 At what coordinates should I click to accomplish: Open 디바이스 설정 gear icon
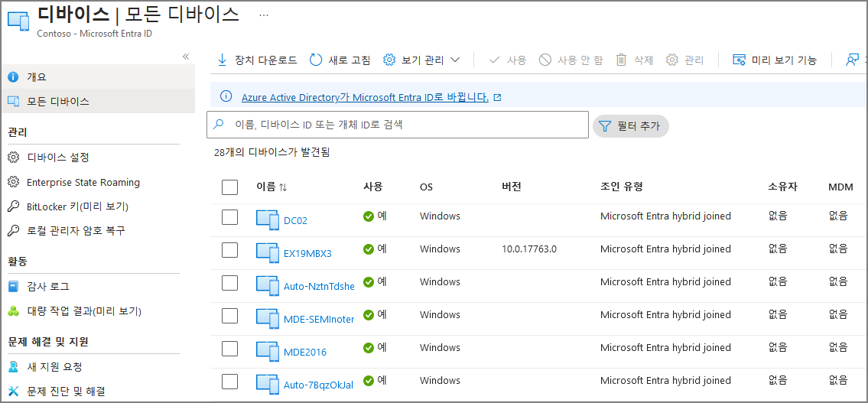(x=13, y=158)
